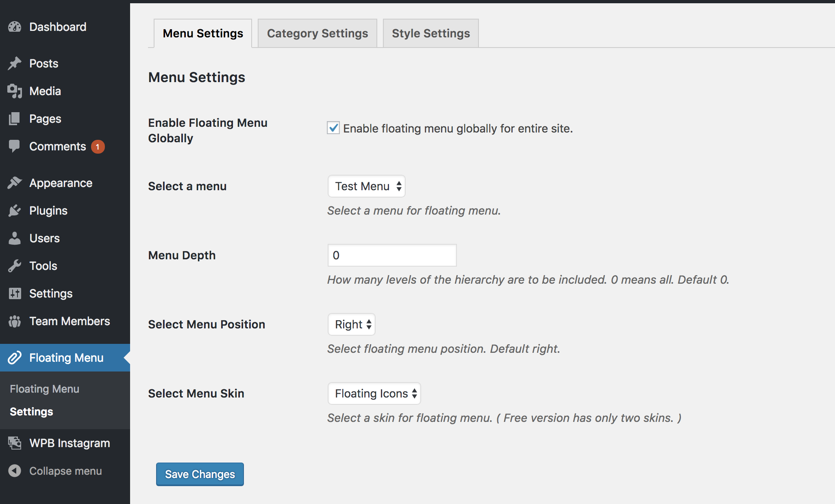
Task: Click the Users person icon
Action: (x=15, y=238)
